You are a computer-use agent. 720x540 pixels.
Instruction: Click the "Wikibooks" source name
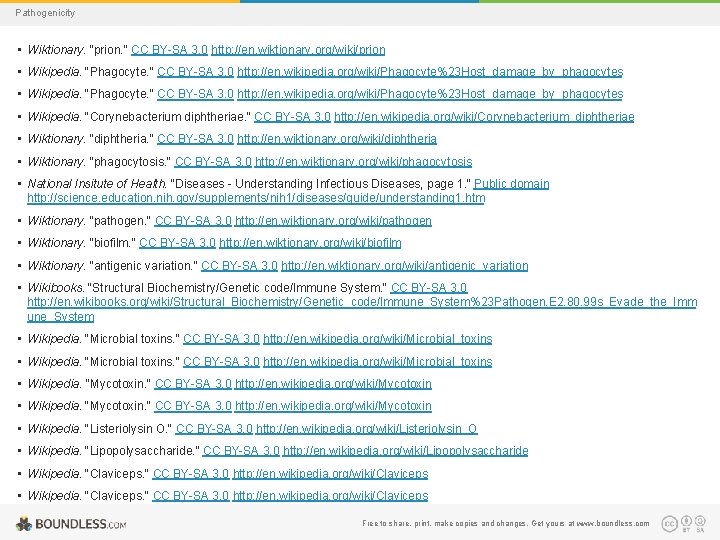[x=55, y=288]
